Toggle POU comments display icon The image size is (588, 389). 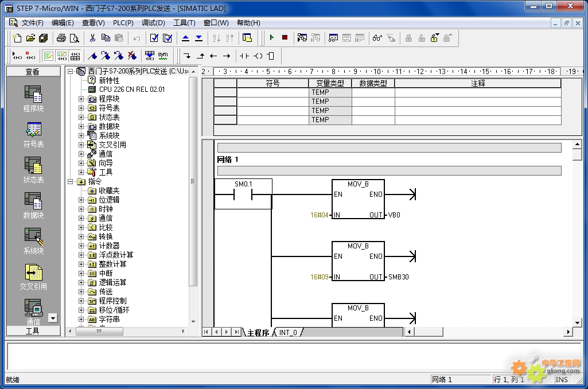pos(48,56)
